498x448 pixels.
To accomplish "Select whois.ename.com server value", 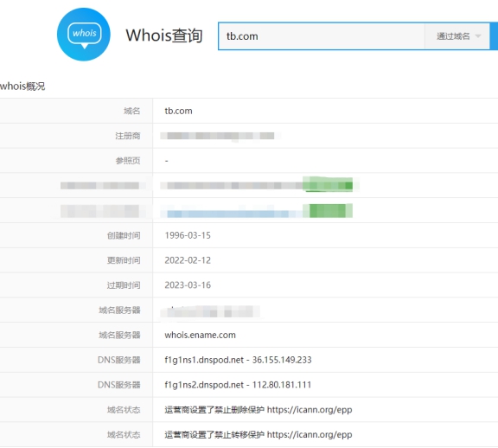I will click(x=200, y=335).
